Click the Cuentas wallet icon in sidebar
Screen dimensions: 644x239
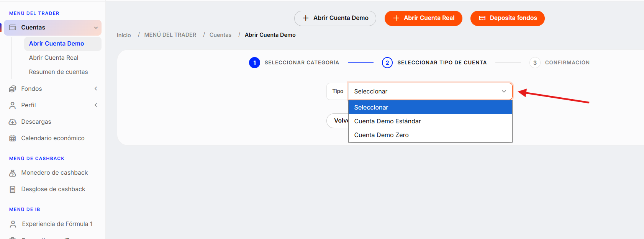pyautogui.click(x=13, y=28)
